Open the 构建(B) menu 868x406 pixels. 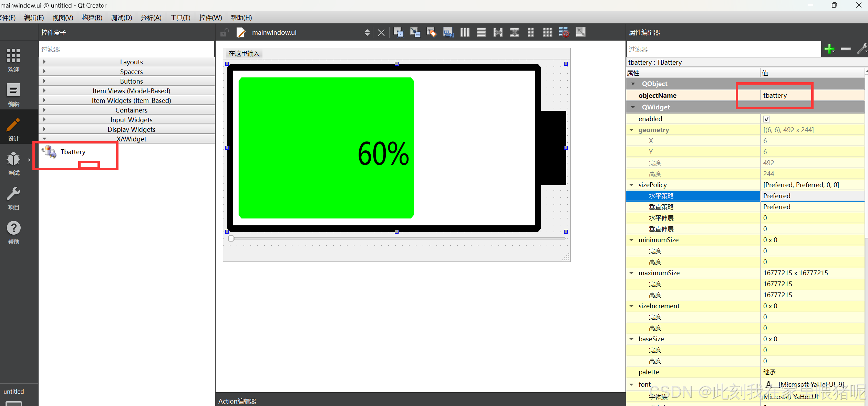pos(92,18)
